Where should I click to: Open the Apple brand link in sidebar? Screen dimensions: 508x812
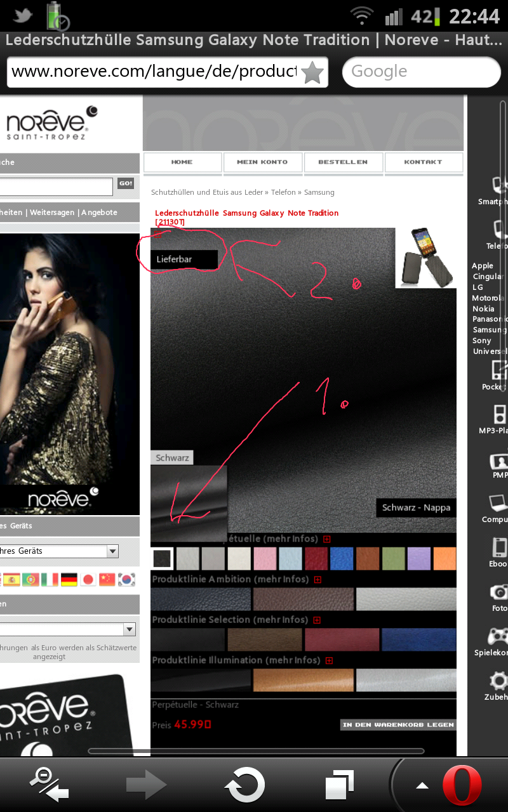click(483, 266)
